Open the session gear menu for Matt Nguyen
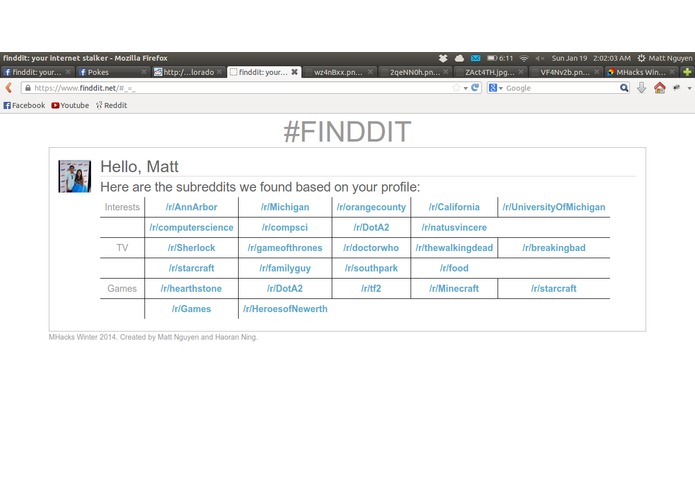The image size is (695, 494). click(x=664, y=58)
